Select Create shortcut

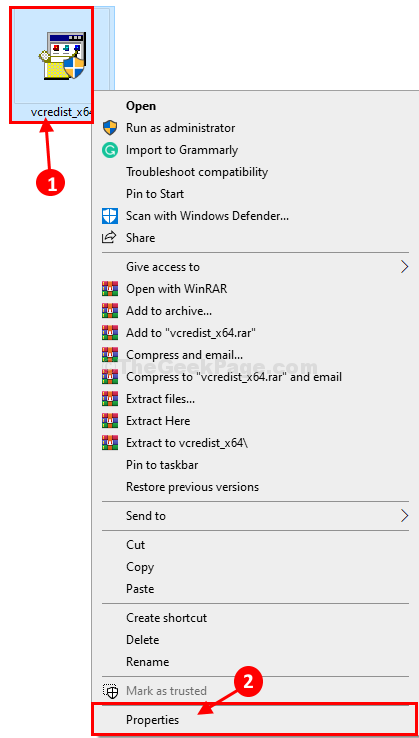pyautogui.click(x=167, y=618)
